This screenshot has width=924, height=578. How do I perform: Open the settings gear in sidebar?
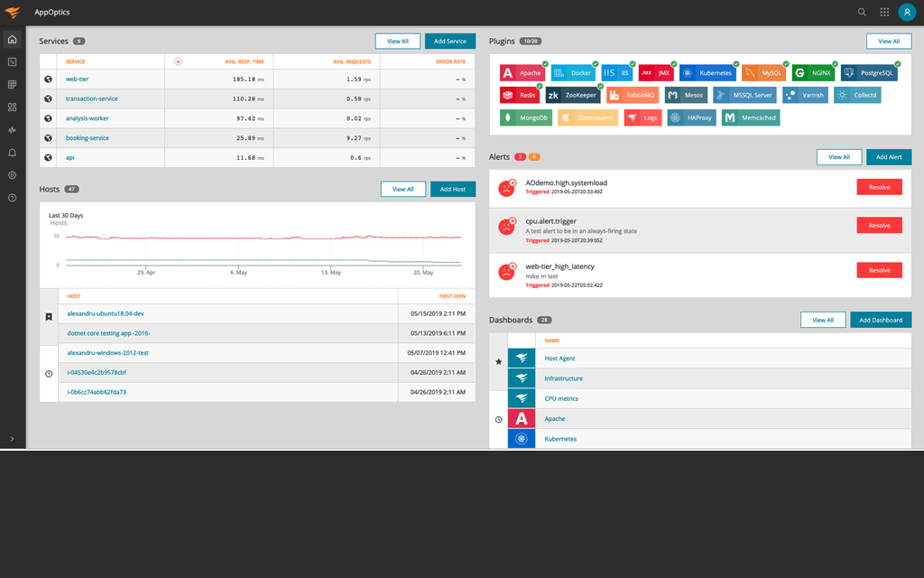point(12,175)
